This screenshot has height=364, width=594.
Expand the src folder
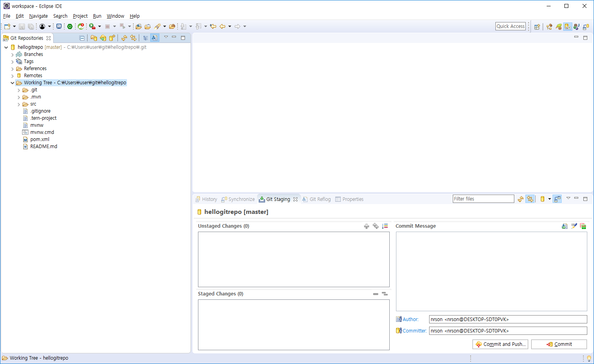click(19, 104)
